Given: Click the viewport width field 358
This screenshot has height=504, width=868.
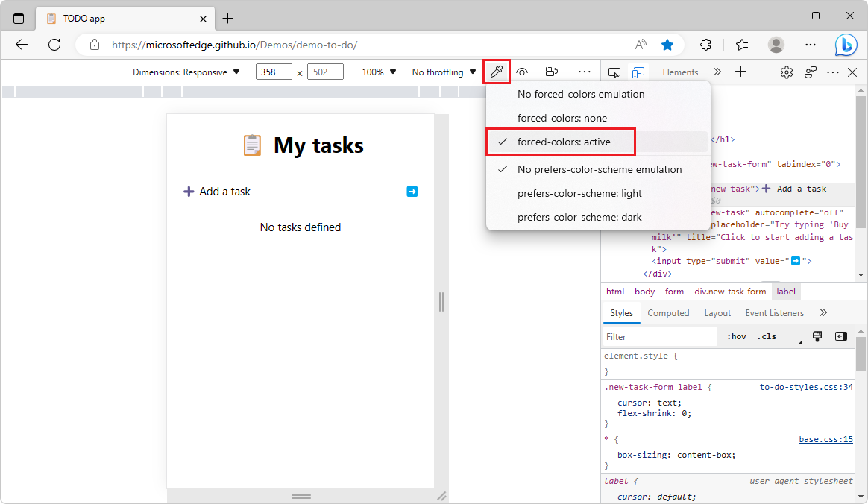Looking at the screenshot, I should [274, 72].
